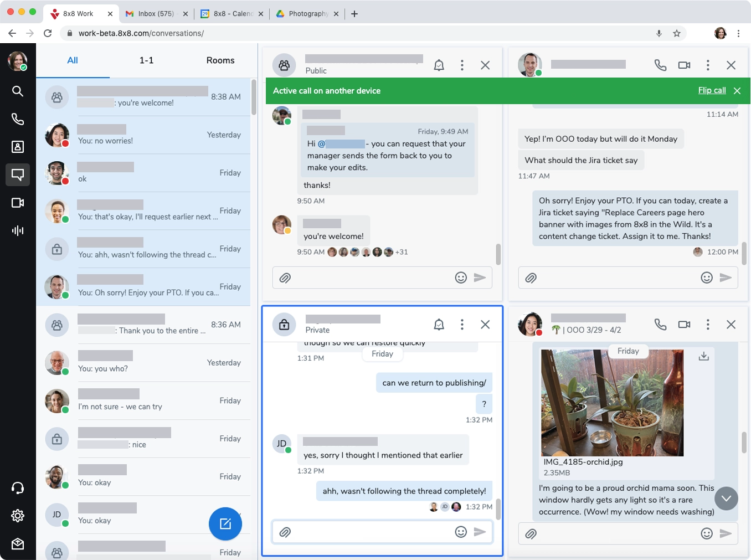The image size is (751, 560).
Task: Attach file in Private room input
Action: [285, 532]
